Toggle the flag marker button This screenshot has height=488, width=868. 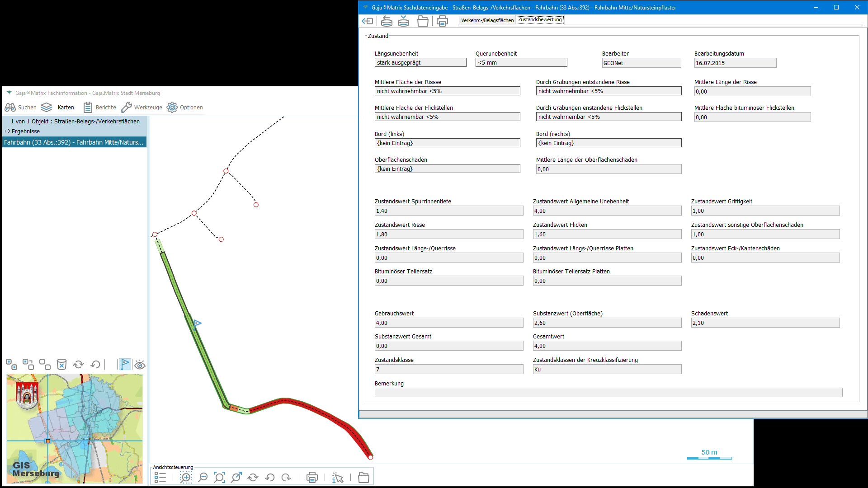click(x=125, y=364)
